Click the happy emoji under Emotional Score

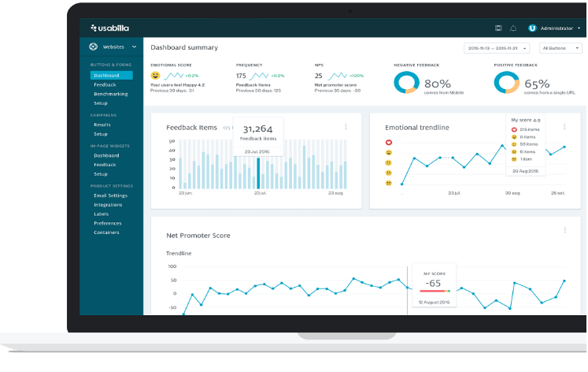(x=155, y=76)
